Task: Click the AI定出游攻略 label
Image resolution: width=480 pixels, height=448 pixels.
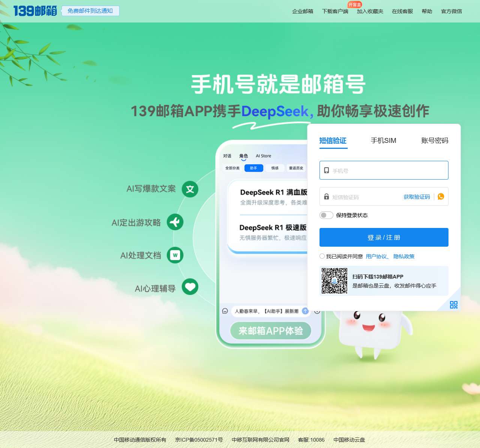Action: point(136,223)
